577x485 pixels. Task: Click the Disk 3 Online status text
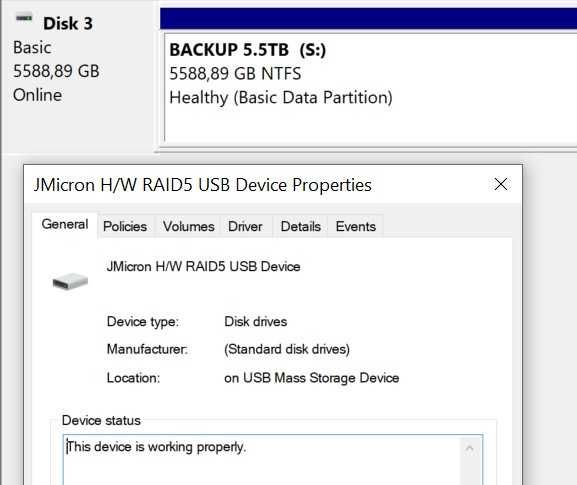click(x=38, y=95)
